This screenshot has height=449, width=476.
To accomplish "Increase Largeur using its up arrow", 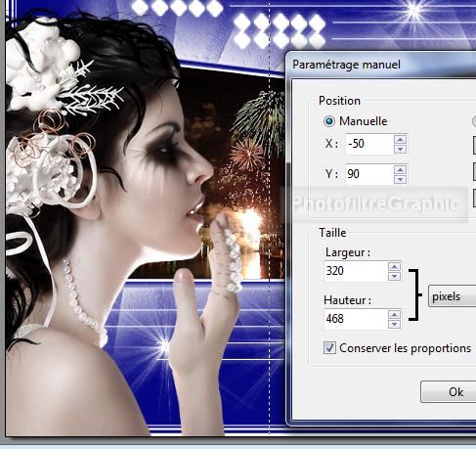I will pyautogui.click(x=394, y=267).
